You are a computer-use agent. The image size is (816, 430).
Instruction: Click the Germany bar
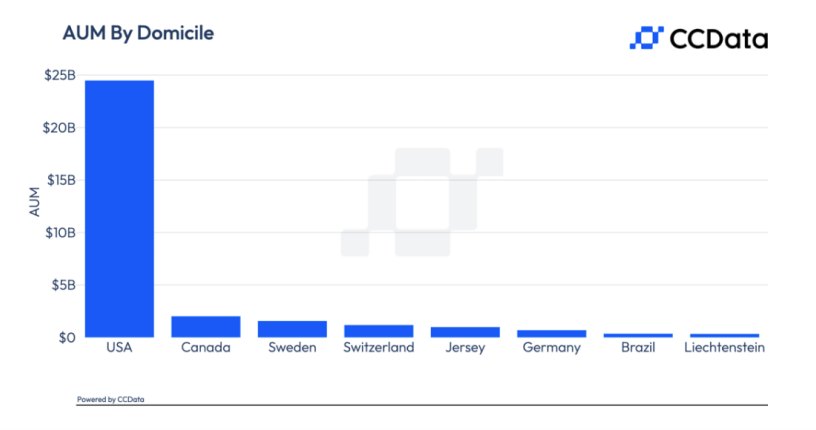point(551,333)
